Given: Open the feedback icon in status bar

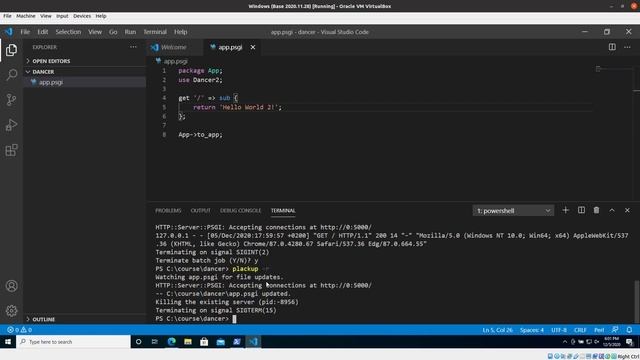Looking at the screenshot, I should (x=615, y=330).
